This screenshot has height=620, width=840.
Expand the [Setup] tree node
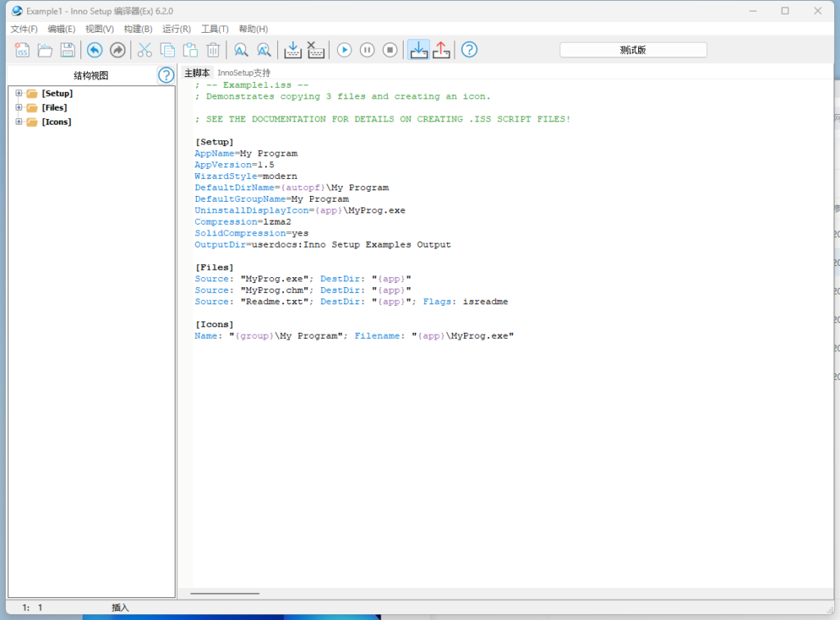pos(19,93)
